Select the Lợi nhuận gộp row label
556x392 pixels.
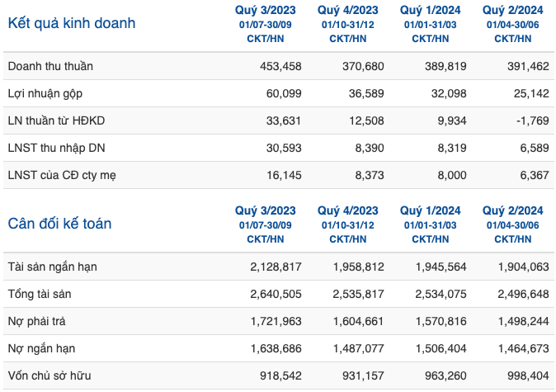pos(45,93)
